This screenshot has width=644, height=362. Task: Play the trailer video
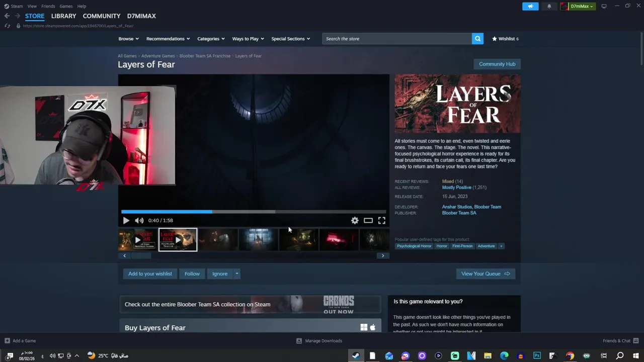coord(126,220)
